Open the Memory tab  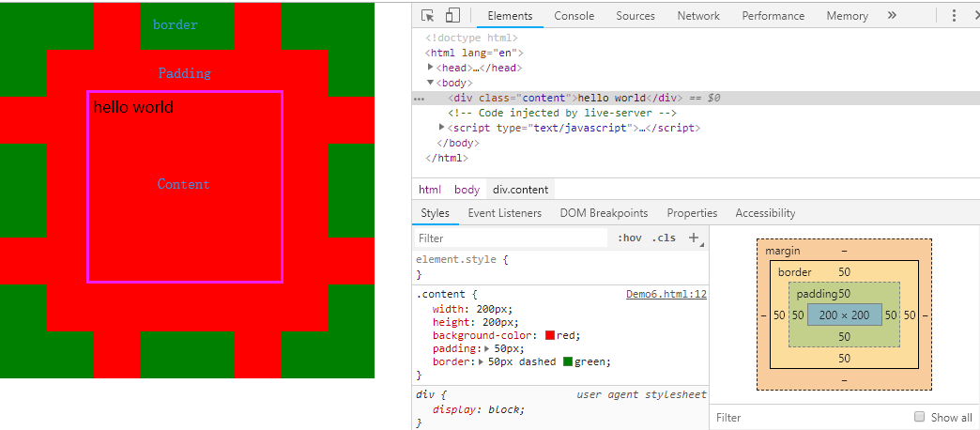tap(848, 16)
